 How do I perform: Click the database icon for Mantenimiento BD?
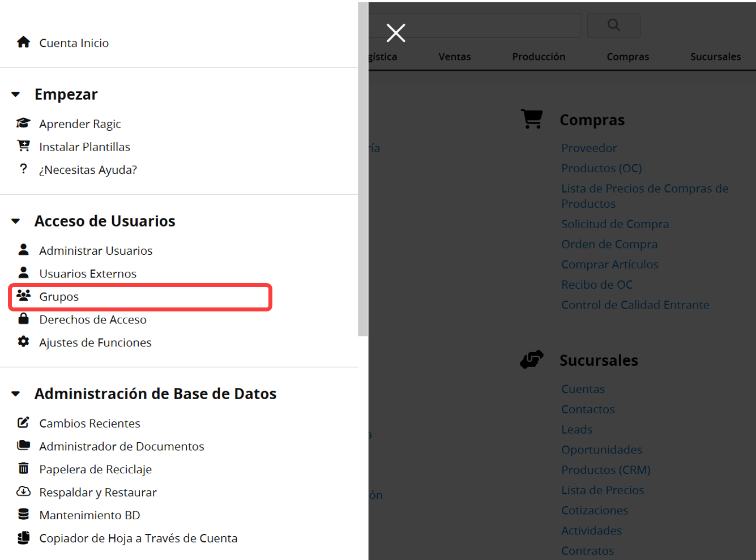(23, 514)
